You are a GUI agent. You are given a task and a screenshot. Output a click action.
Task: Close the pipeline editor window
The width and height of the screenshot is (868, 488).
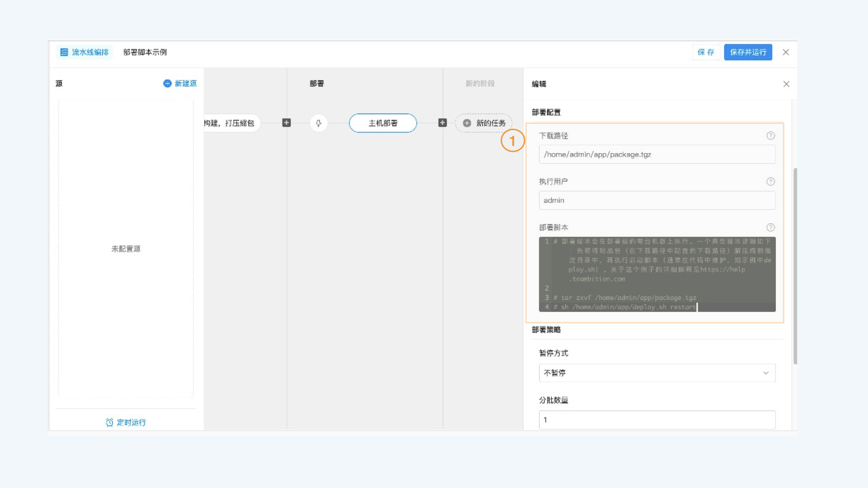point(786,52)
